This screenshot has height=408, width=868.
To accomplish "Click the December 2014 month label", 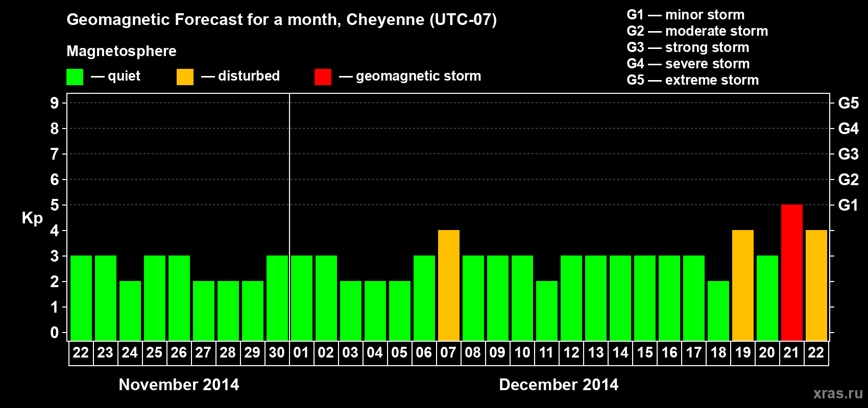I will click(559, 385).
